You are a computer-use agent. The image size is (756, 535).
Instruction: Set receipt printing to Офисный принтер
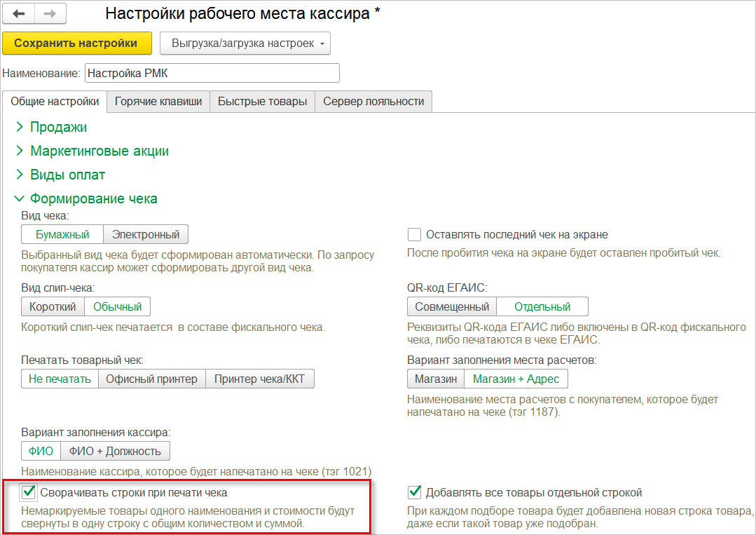[x=152, y=379]
